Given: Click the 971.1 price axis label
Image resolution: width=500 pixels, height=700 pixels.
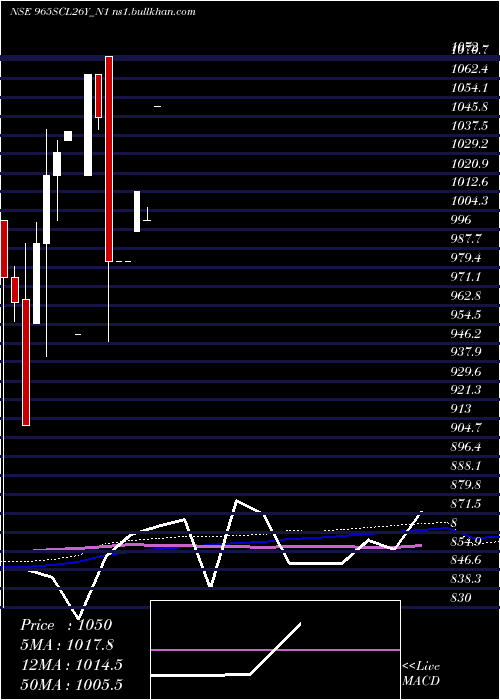Looking at the screenshot, I should pos(467,277).
